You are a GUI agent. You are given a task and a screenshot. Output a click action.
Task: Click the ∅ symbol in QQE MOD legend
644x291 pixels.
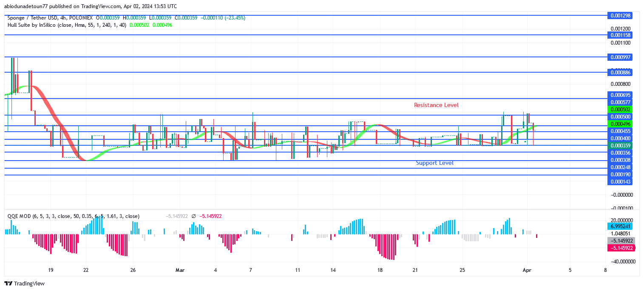pyautogui.click(x=194, y=216)
